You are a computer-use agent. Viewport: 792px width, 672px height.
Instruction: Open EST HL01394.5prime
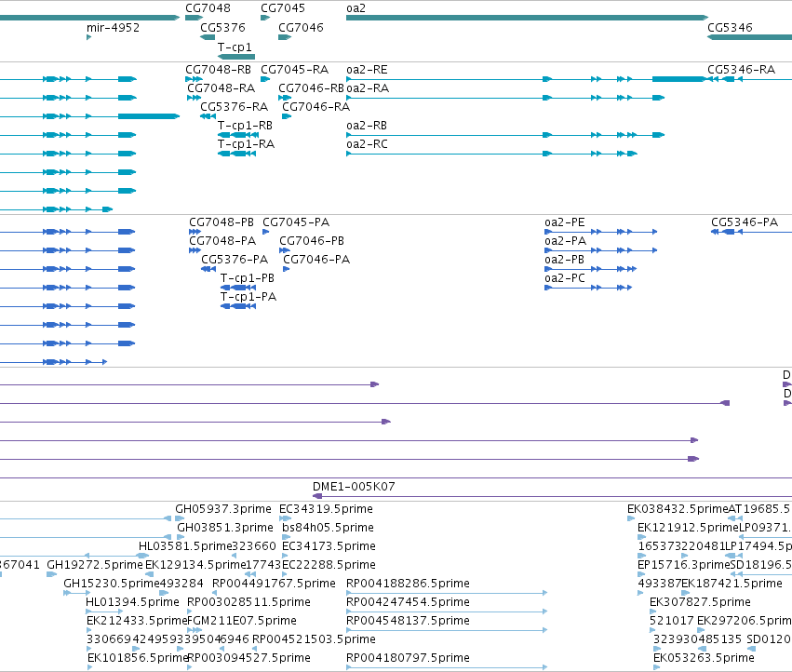click(133, 602)
